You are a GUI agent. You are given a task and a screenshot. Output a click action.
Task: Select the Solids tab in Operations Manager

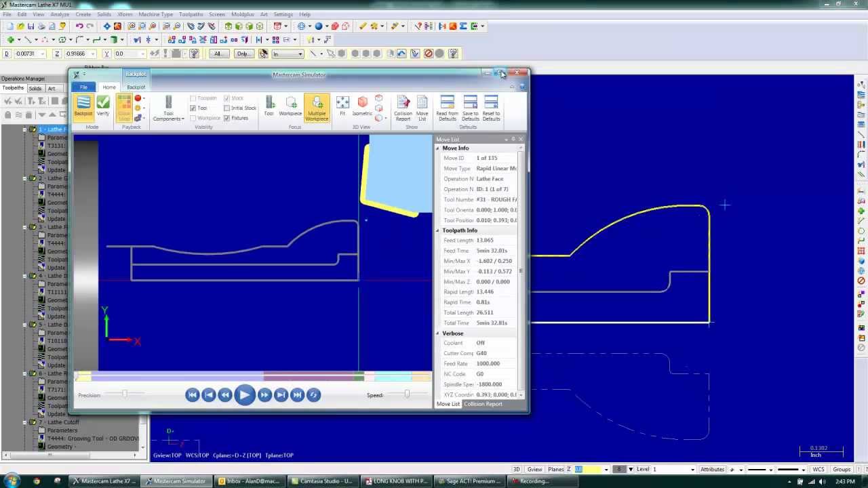[x=35, y=88]
